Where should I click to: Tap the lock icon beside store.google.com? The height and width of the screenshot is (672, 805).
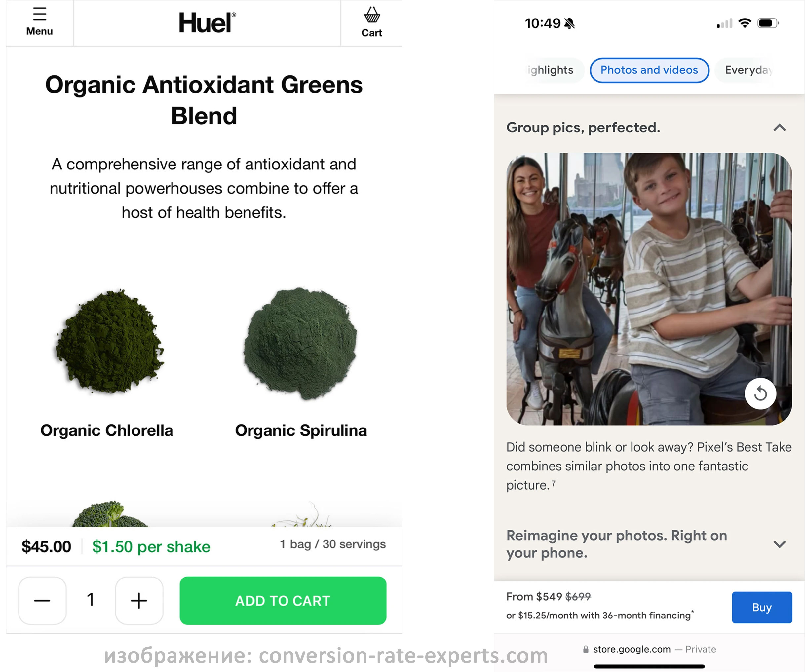(x=586, y=649)
